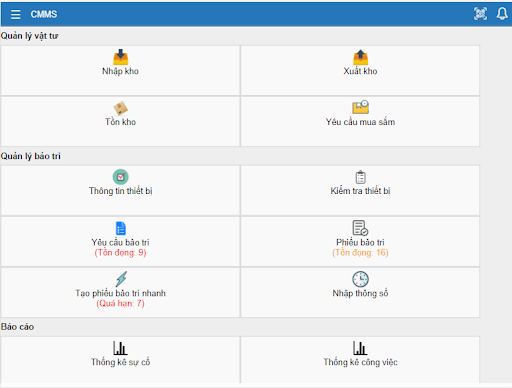Click the Tồn kho package icon
The width and height of the screenshot is (512, 388).
[x=120, y=108]
